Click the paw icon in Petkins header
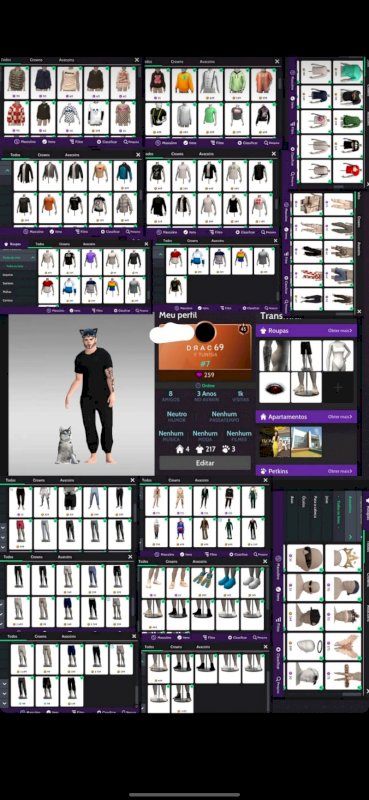The width and height of the screenshot is (369, 800). [263, 471]
